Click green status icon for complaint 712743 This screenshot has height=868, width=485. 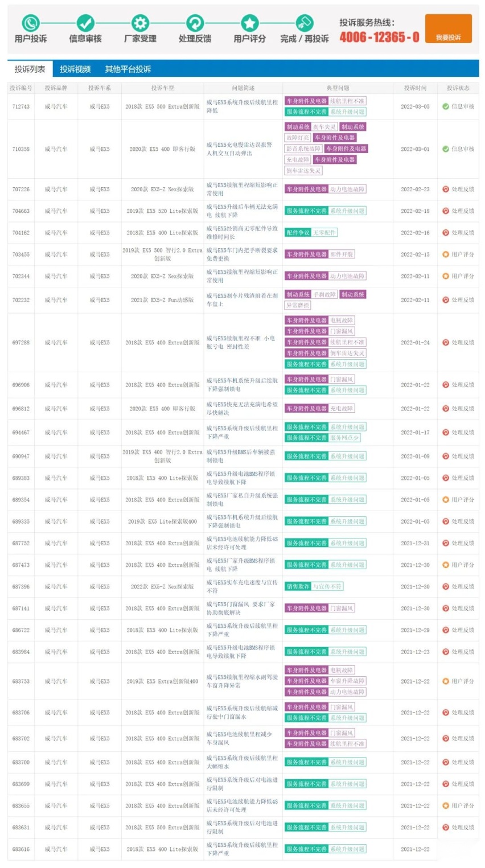tap(446, 106)
